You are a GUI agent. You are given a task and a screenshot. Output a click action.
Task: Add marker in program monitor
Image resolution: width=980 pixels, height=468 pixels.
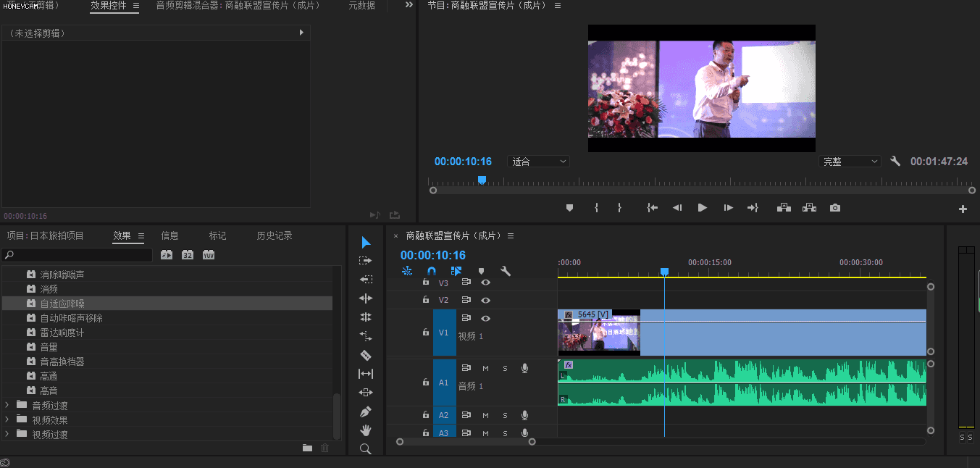tap(569, 208)
